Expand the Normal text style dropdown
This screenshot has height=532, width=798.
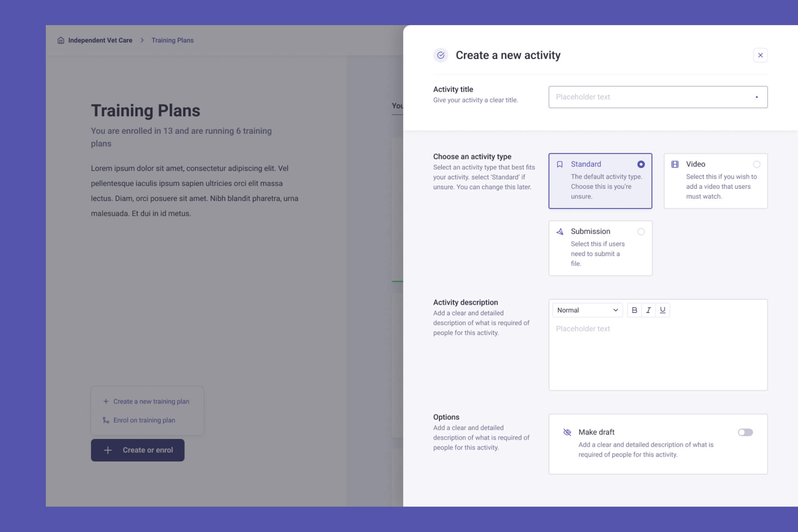[586, 309]
